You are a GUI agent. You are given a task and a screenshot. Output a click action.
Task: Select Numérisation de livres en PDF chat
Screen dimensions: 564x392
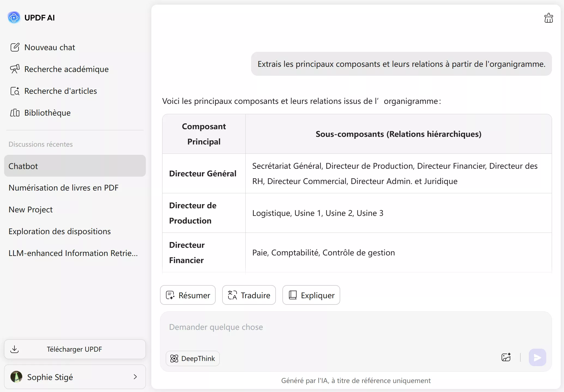coord(64,188)
